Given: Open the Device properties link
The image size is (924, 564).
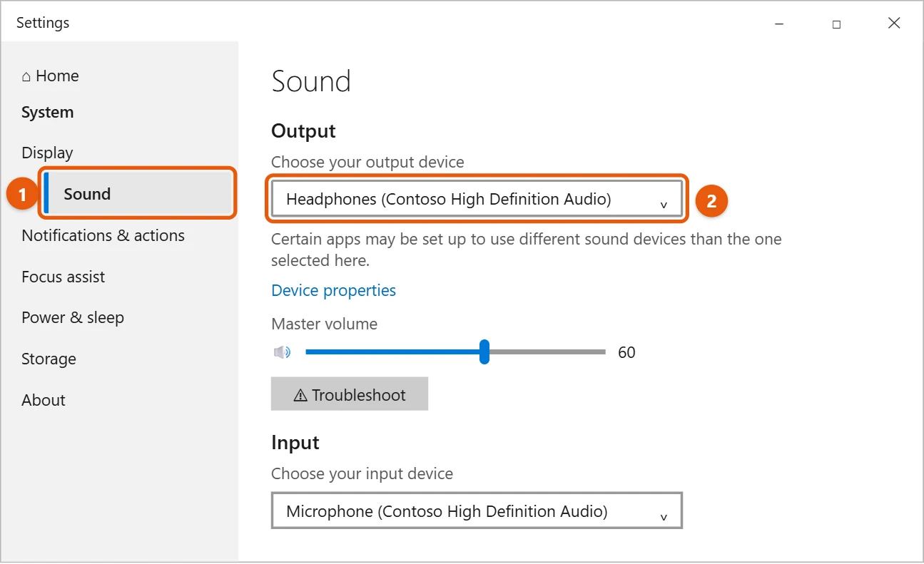Looking at the screenshot, I should [333, 290].
